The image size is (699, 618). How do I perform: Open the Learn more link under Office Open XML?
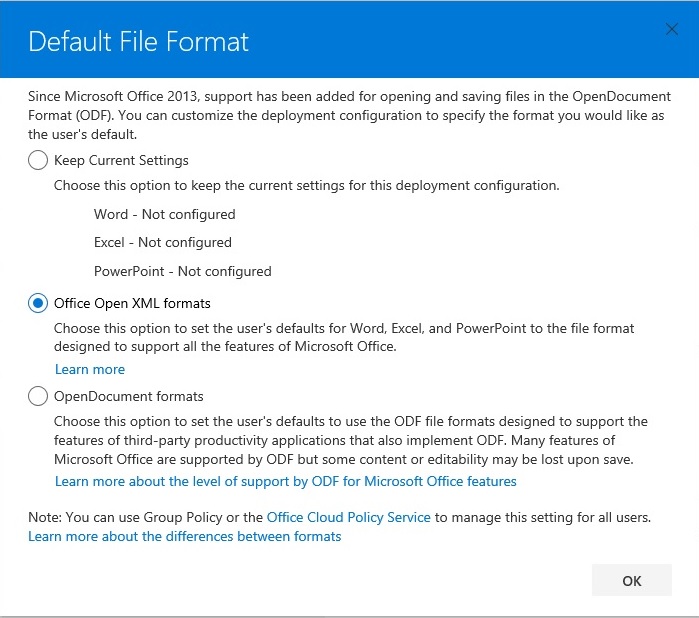[x=90, y=369]
